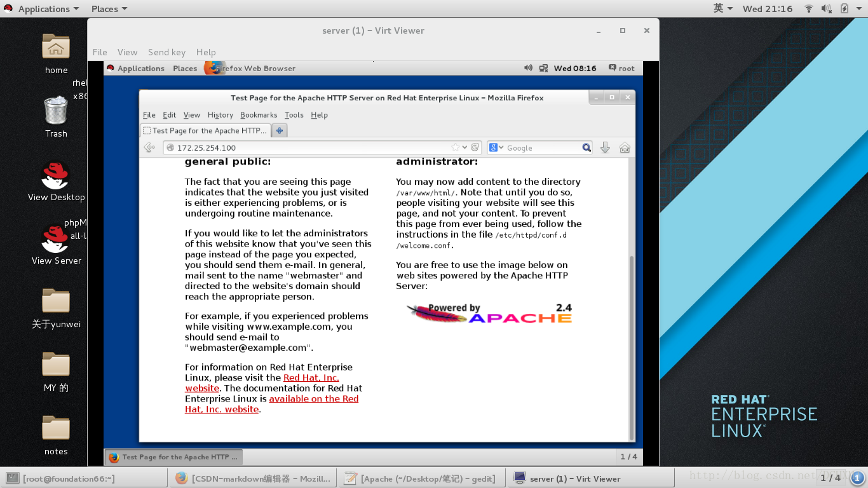Open the root user menu
Image resolution: width=868 pixels, height=488 pixels.
click(621, 68)
